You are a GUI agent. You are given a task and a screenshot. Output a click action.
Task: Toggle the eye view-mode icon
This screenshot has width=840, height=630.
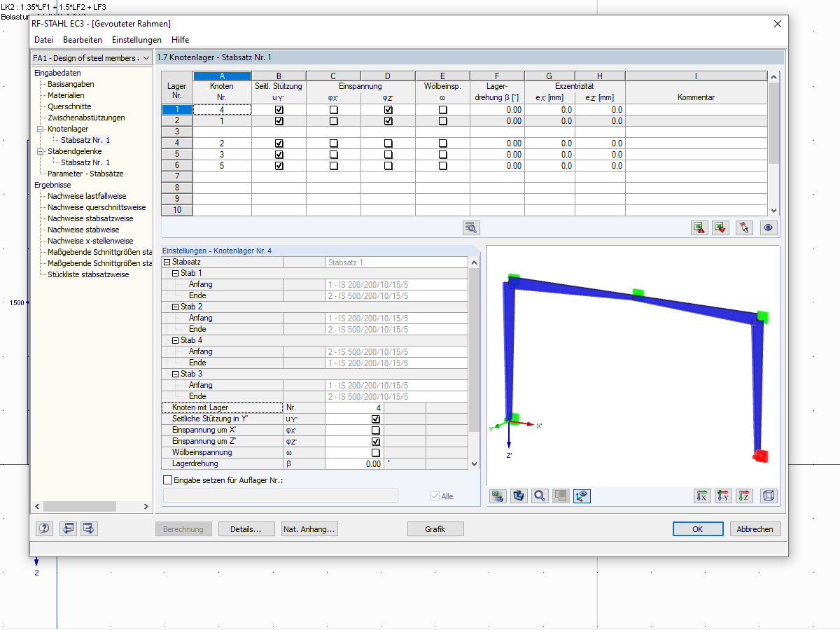(x=769, y=227)
